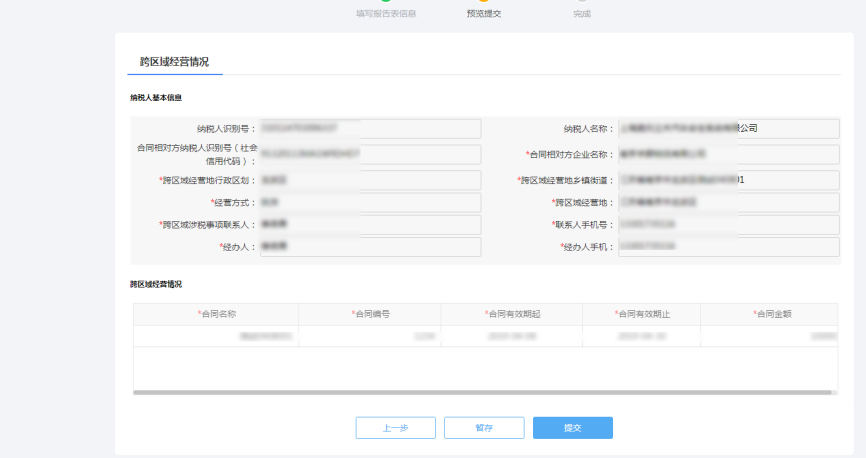The image size is (866, 458).
Task: Click the contract name cell in first row
Action: click(216, 336)
